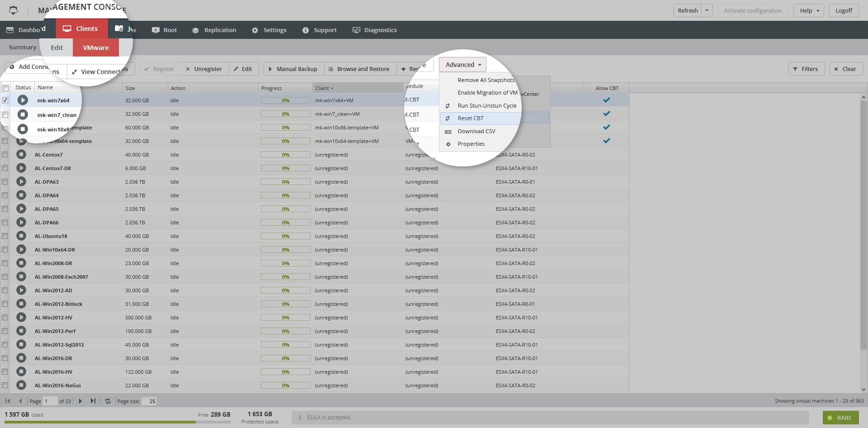This screenshot has height=428, width=868.
Task: Check the AL-Centos7-DR row checkbox
Action: pyautogui.click(x=5, y=168)
